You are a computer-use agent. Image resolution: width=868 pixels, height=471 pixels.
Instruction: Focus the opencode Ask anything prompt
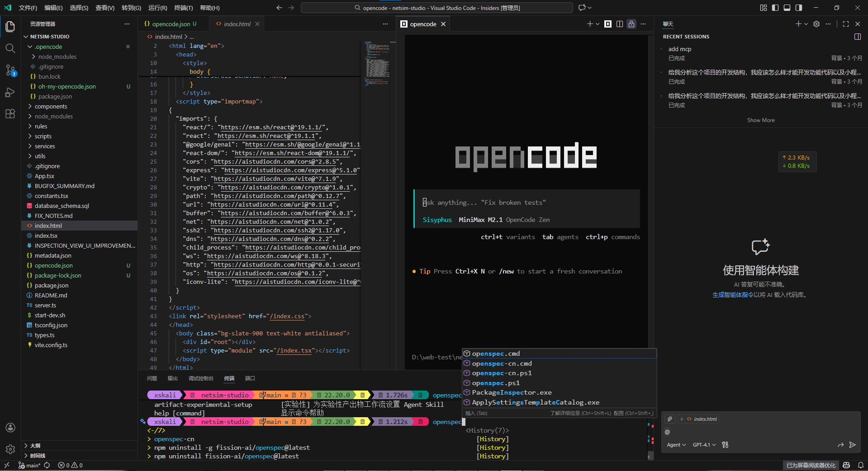[527, 203]
